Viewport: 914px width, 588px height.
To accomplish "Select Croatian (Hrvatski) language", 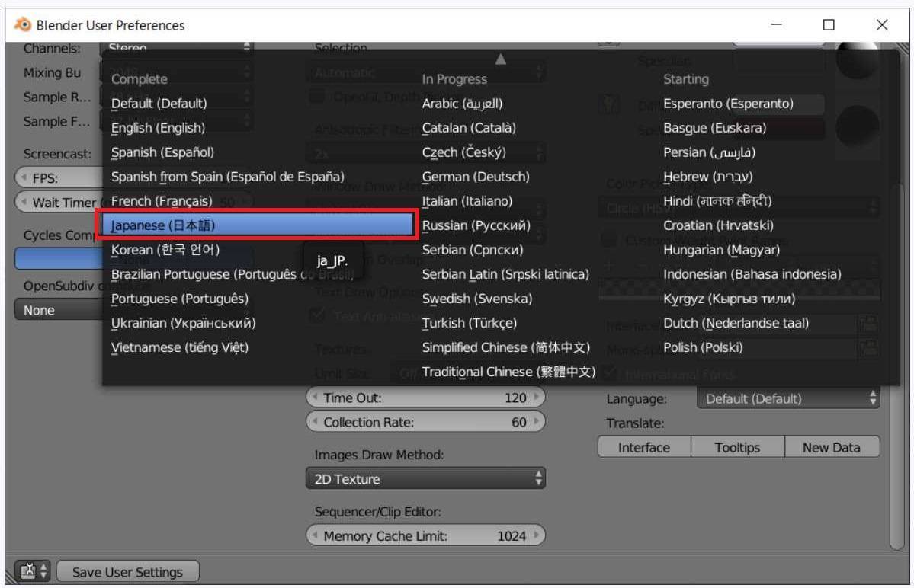I will (x=718, y=225).
